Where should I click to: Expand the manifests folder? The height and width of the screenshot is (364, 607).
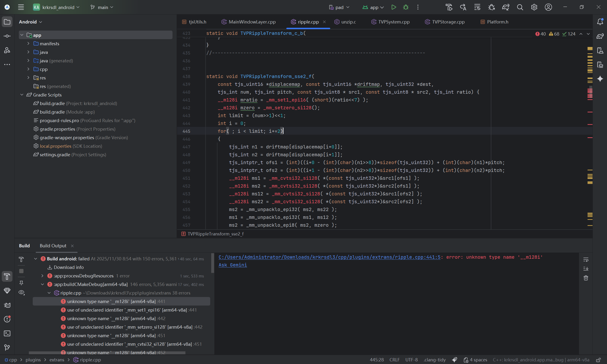tap(28, 44)
